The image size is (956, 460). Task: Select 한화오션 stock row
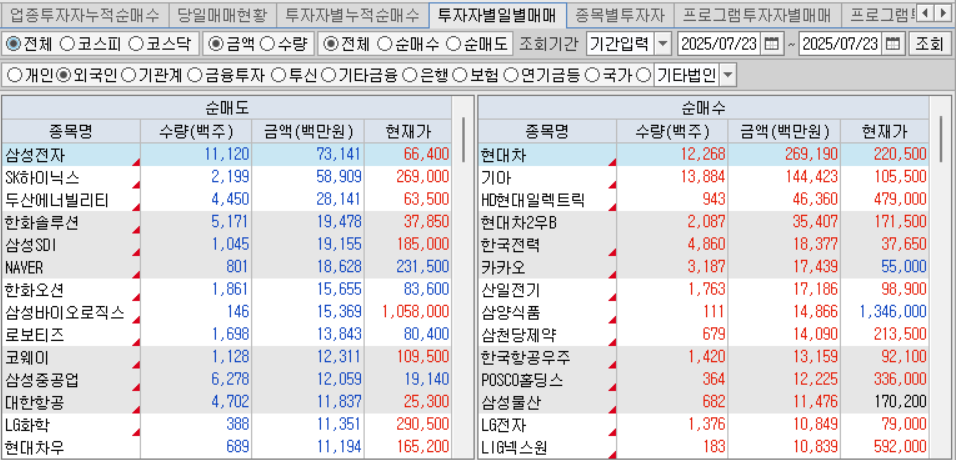(227, 290)
